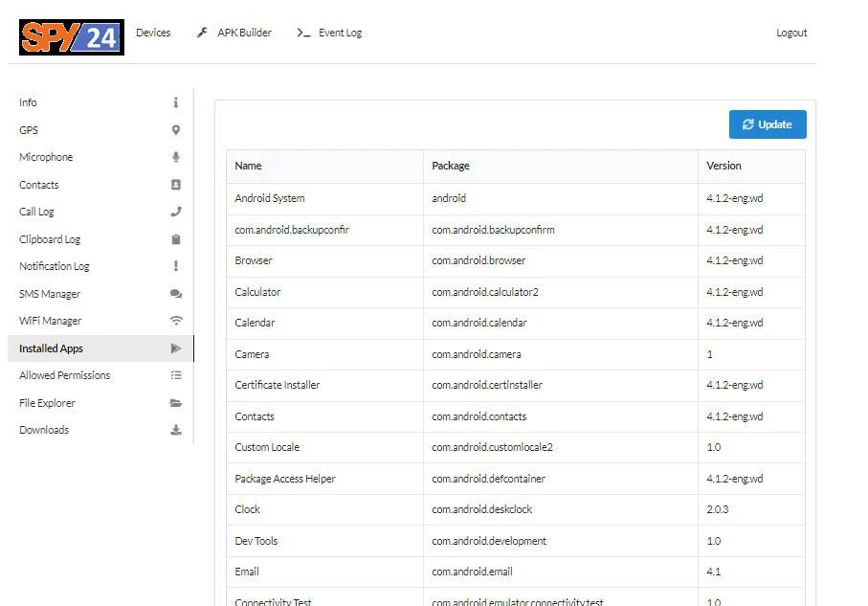Screen dimensions: 868x606
Task: Click the Installed Apps play store icon
Action: tap(175, 348)
